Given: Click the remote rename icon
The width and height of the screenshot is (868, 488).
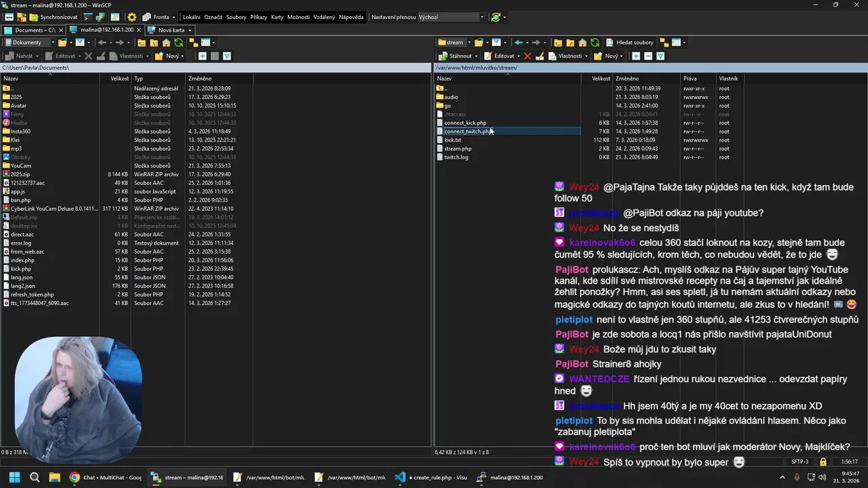Looking at the screenshot, I should [540, 56].
